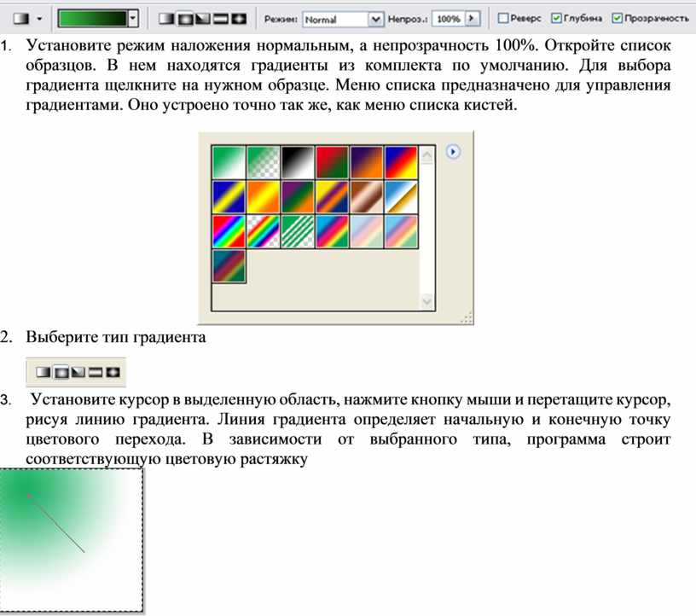
Task: Select the linear gradient type in options bar
Action: click(x=167, y=18)
